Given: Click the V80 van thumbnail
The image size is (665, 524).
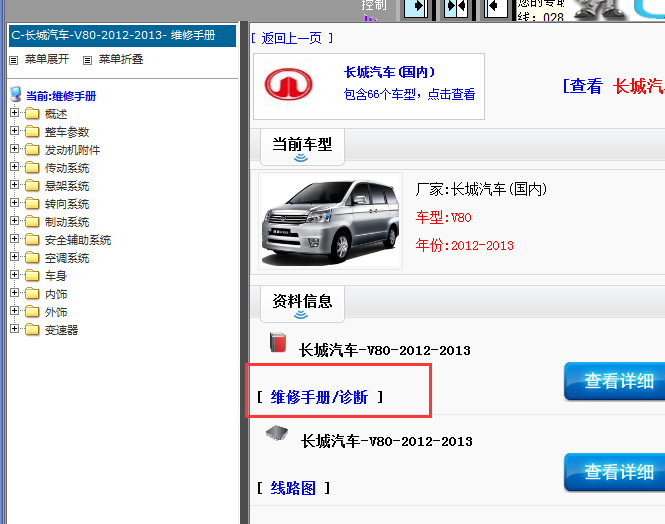Looking at the screenshot, I should tap(330, 221).
